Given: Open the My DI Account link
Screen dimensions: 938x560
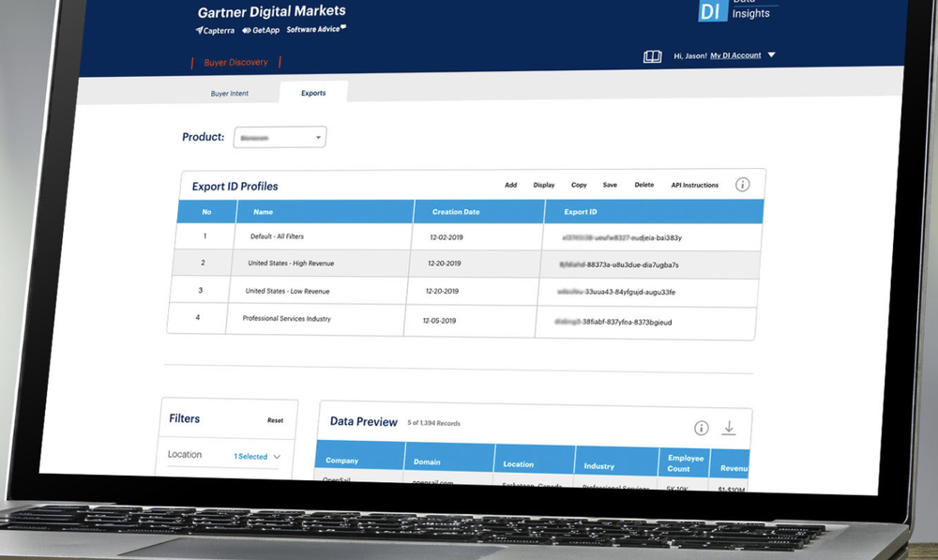Looking at the screenshot, I should 735,55.
